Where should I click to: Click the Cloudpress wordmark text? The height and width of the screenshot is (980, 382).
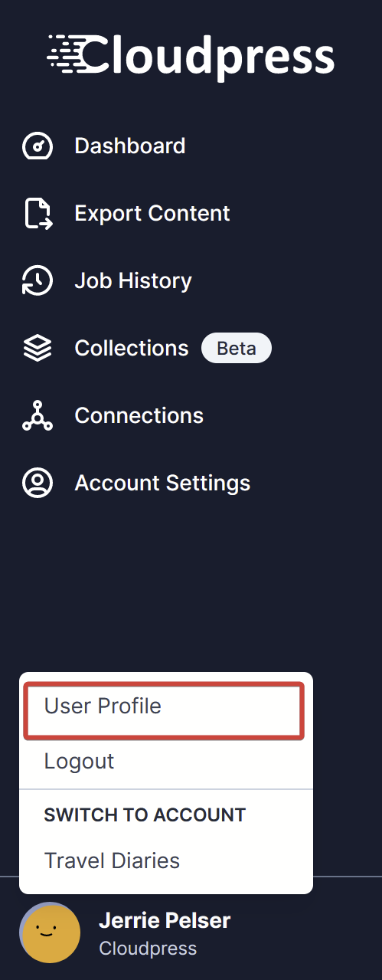coord(209,55)
